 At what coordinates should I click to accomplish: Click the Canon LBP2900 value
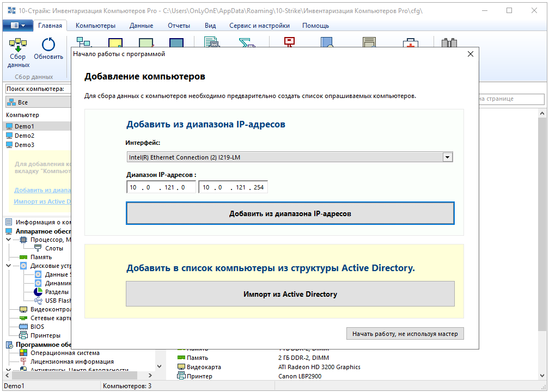pyautogui.click(x=300, y=376)
